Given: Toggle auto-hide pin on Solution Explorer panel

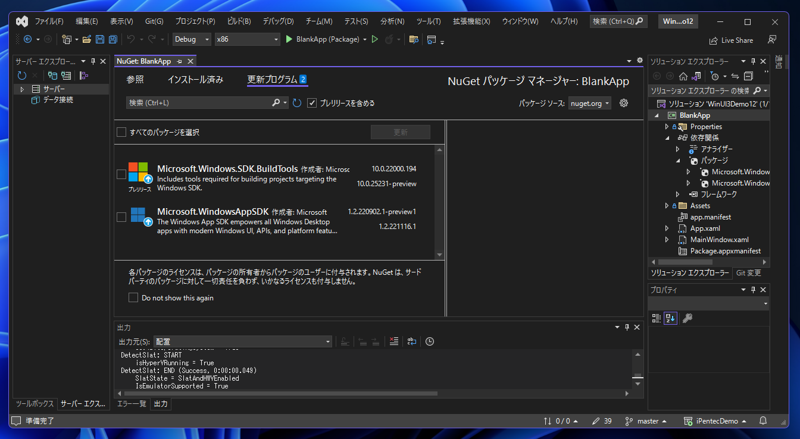Looking at the screenshot, I should (x=753, y=61).
